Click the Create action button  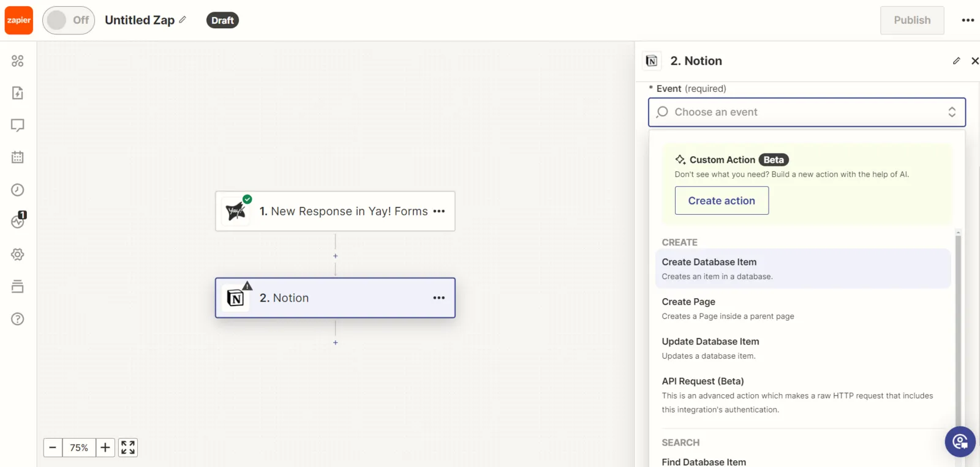[722, 201]
